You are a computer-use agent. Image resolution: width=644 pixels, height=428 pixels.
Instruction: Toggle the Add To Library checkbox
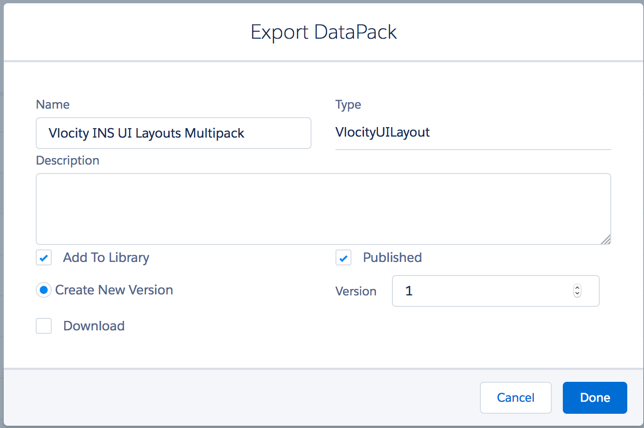44,258
